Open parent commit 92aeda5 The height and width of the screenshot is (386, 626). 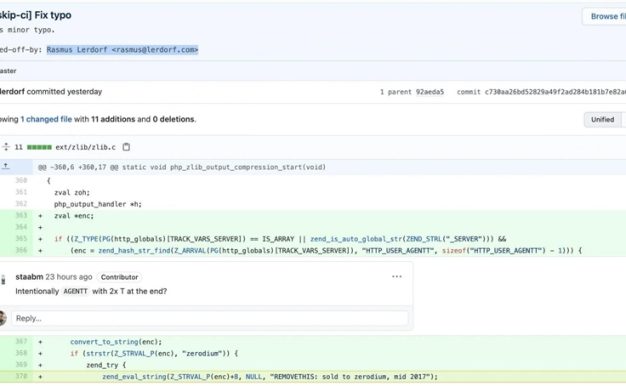[430, 92]
